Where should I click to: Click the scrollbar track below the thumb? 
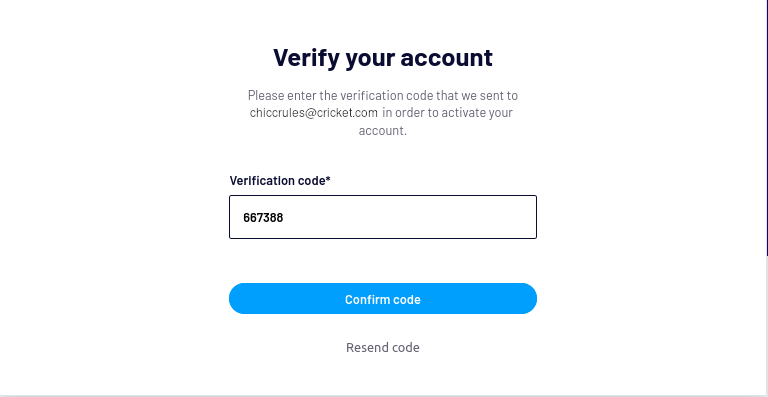point(767,323)
